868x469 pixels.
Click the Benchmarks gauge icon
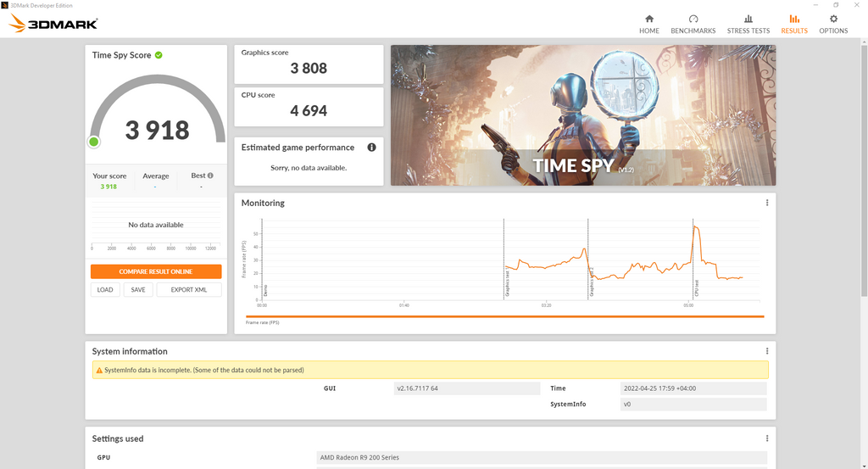(x=693, y=19)
